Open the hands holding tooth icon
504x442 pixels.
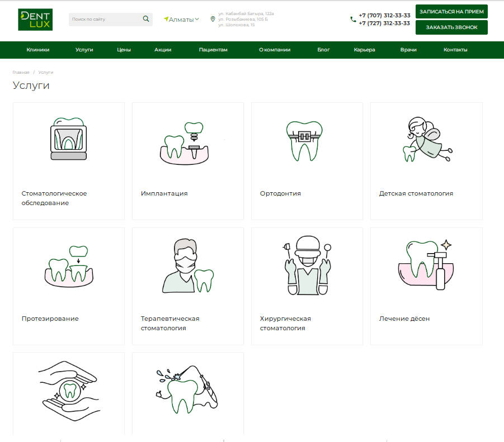pyautogui.click(x=69, y=391)
